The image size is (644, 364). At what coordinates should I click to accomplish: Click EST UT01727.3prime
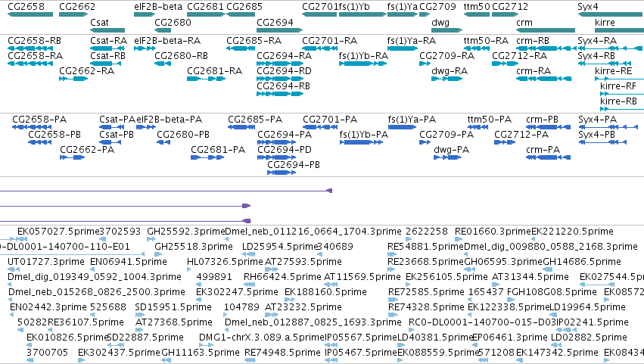point(46,262)
